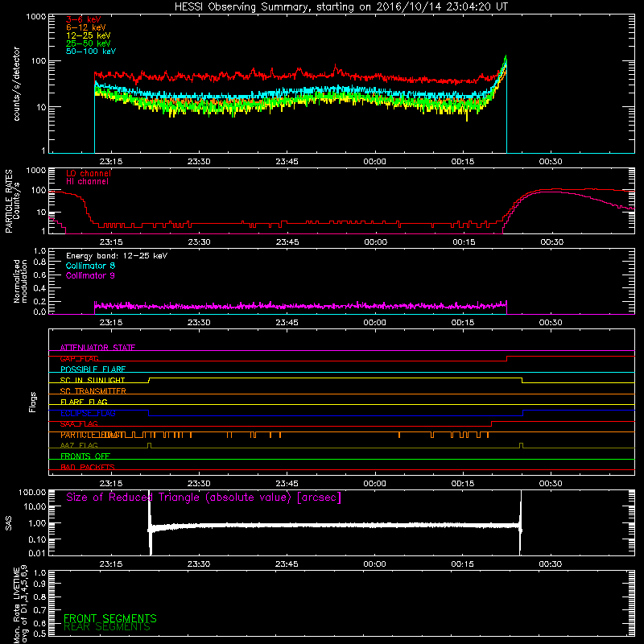Image resolution: width=644 pixels, height=644 pixels.
Task: Click the SAA_FLAG label
Action: pos(79,424)
